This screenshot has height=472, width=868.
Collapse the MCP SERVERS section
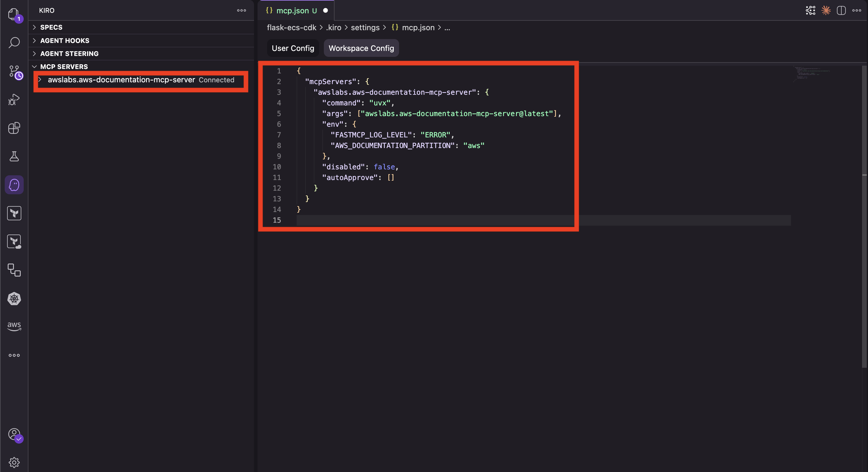(x=64, y=67)
